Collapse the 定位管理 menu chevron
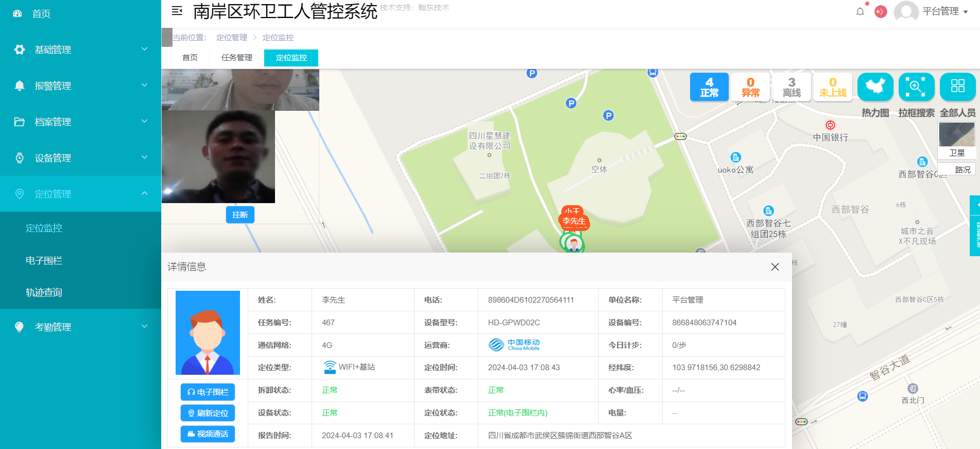This screenshot has width=980, height=449. point(145,193)
